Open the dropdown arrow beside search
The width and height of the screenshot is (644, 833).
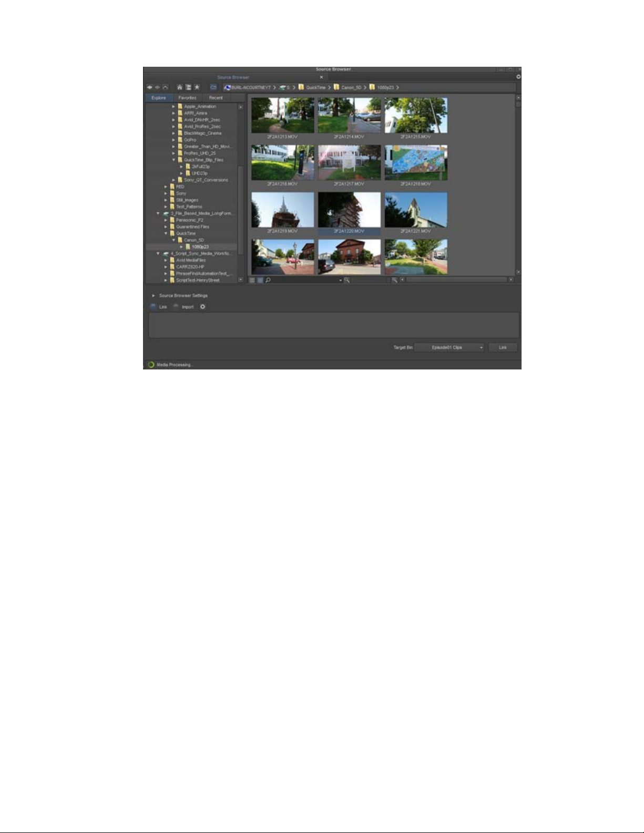point(340,280)
